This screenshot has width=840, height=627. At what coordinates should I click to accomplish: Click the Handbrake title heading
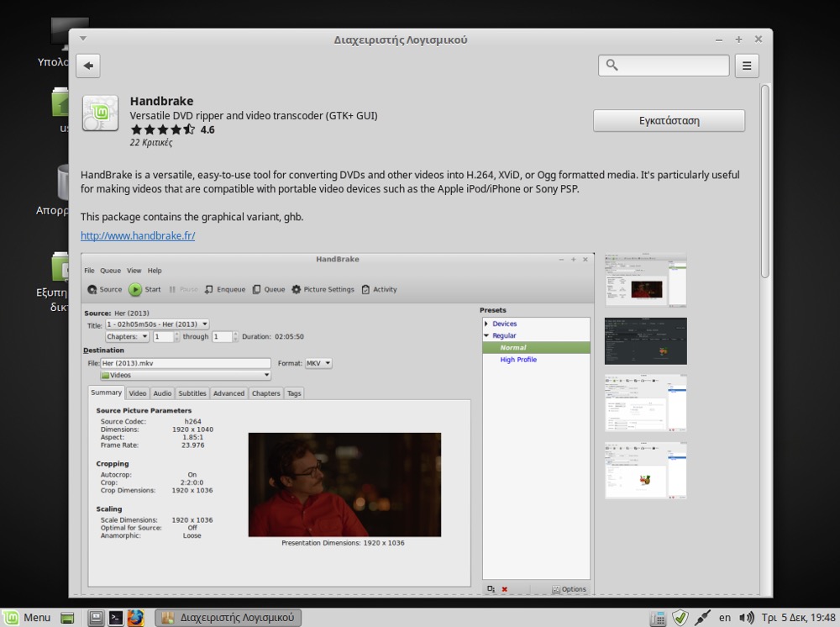coord(161,101)
